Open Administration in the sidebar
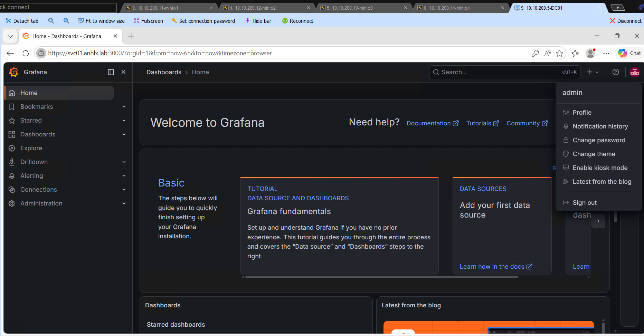This screenshot has height=336, width=644. (41, 203)
